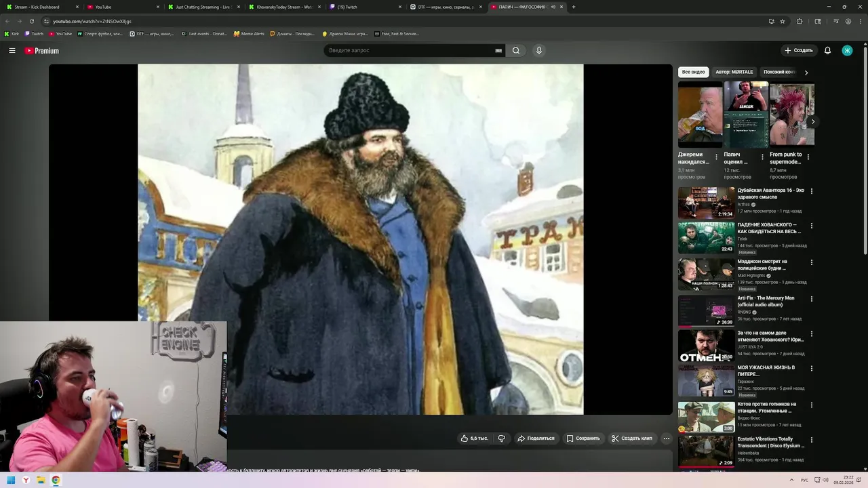Play Дубайская Авантюра 16 thumbnail
This screenshot has width=868, height=488.
706,203
